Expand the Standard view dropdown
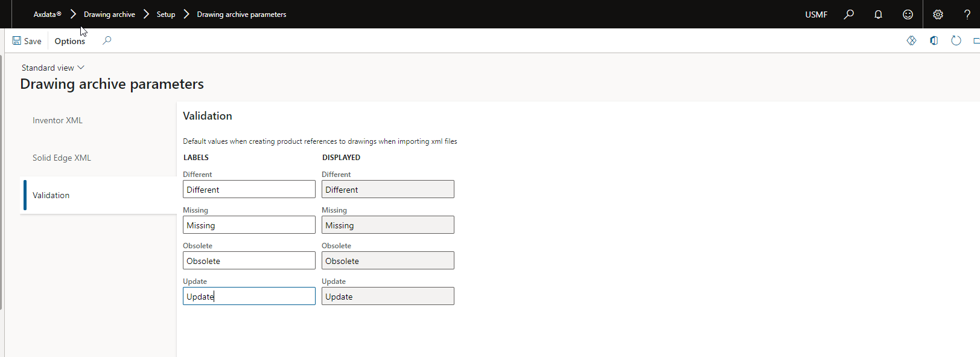This screenshot has height=357, width=980. [53, 68]
